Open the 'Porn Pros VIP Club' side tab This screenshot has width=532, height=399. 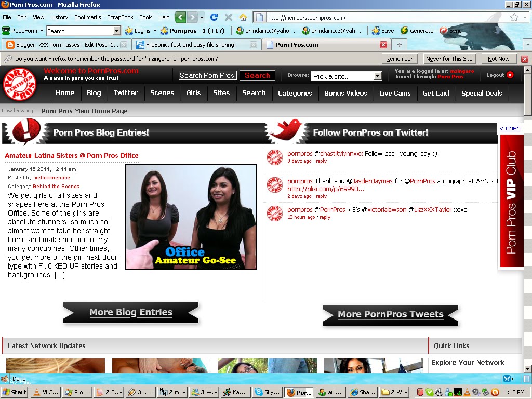pyautogui.click(x=511, y=201)
